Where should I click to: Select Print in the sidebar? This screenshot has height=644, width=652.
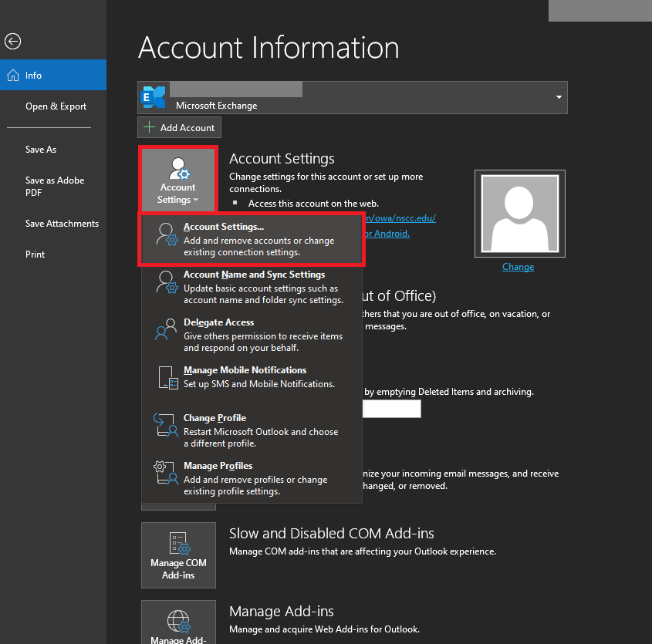[35, 255]
